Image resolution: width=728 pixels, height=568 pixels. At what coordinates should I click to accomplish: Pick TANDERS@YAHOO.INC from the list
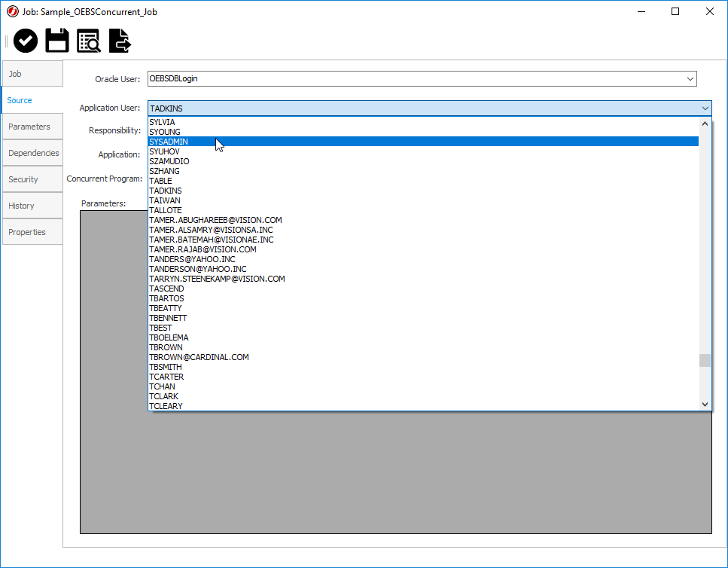coord(423,259)
